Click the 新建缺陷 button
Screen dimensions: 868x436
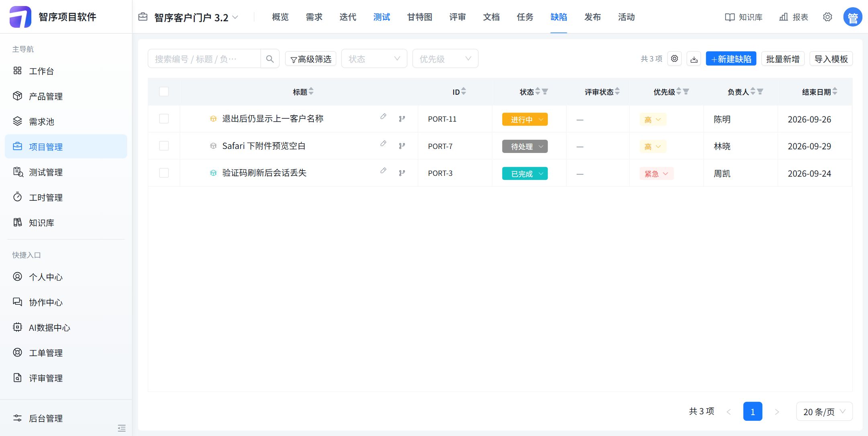[731, 59]
